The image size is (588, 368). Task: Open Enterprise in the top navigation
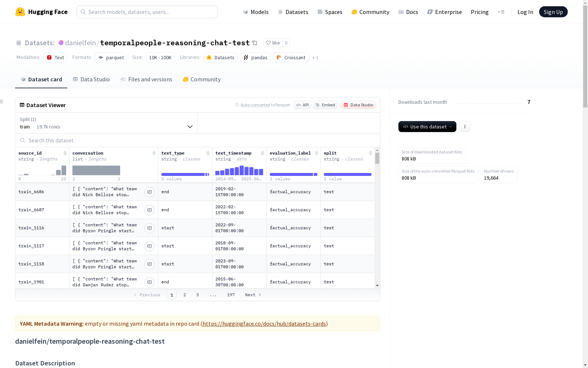click(x=445, y=12)
